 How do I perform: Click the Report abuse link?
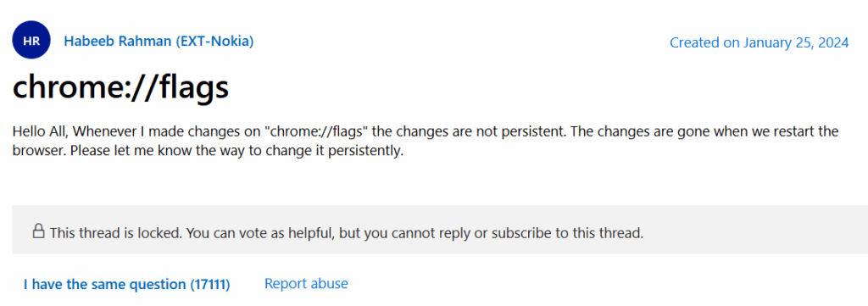pyautogui.click(x=306, y=284)
